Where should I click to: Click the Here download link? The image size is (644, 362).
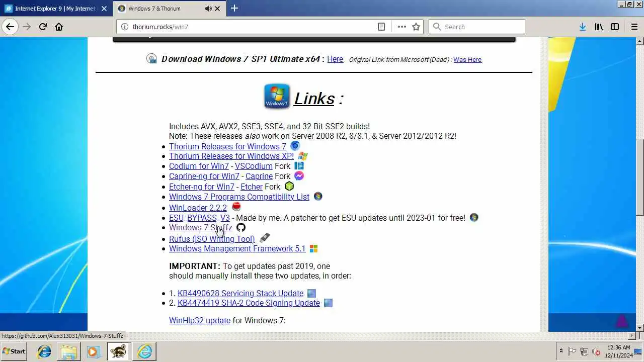[335, 59]
